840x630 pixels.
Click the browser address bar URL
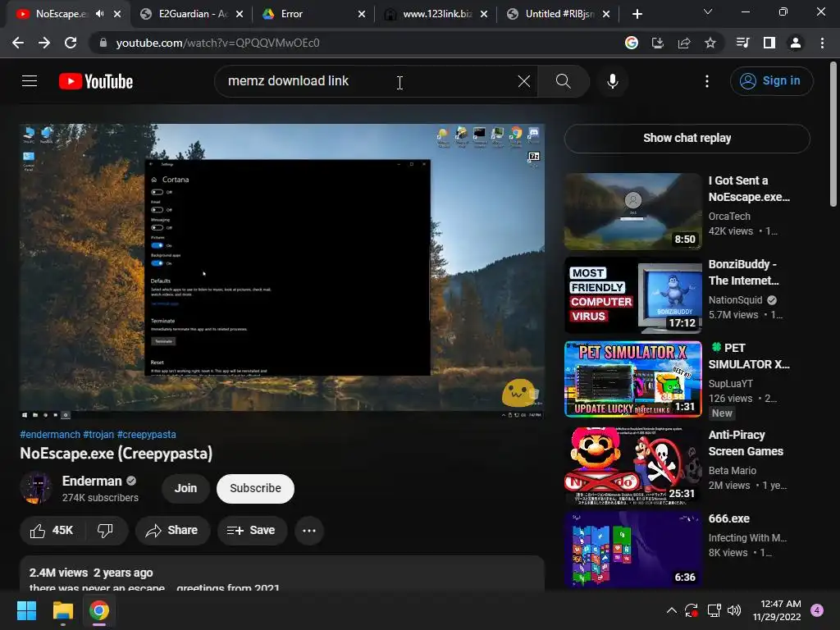217,43
